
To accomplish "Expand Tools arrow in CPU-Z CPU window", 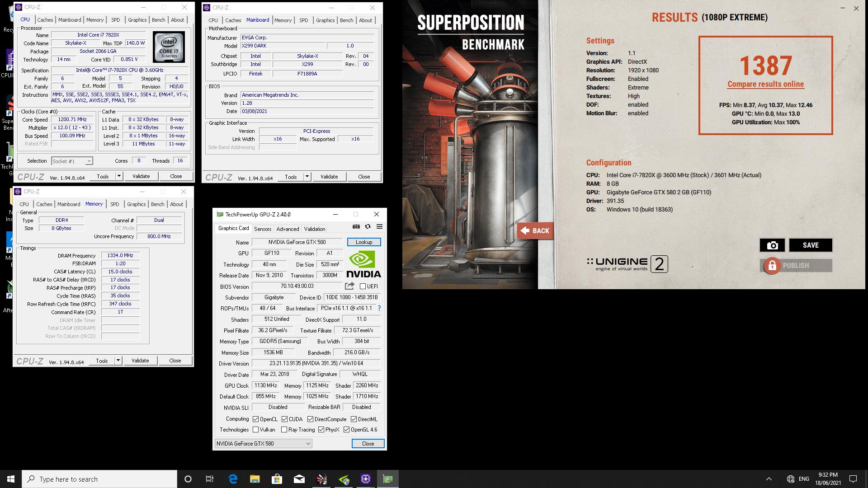I will coord(119,176).
